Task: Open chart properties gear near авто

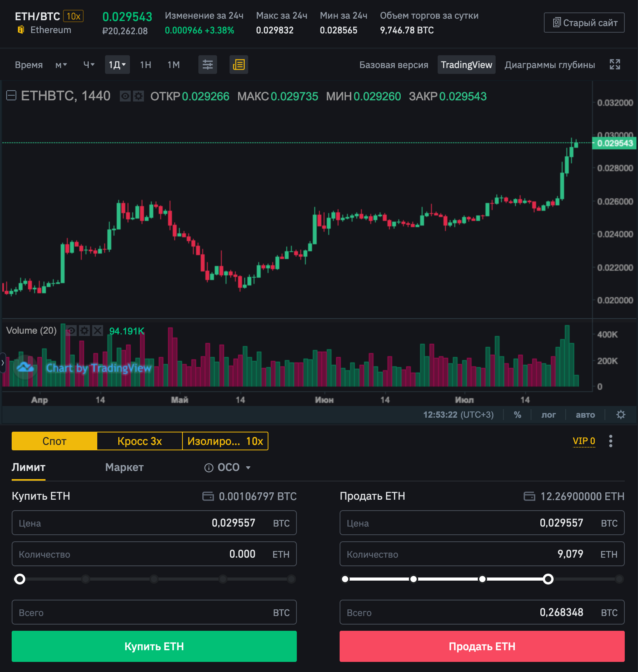Action: [x=621, y=415]
